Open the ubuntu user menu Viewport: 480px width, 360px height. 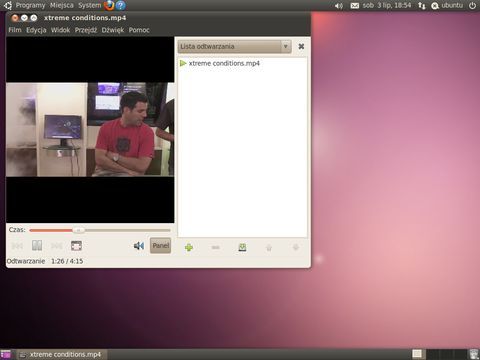click(447, 5)
